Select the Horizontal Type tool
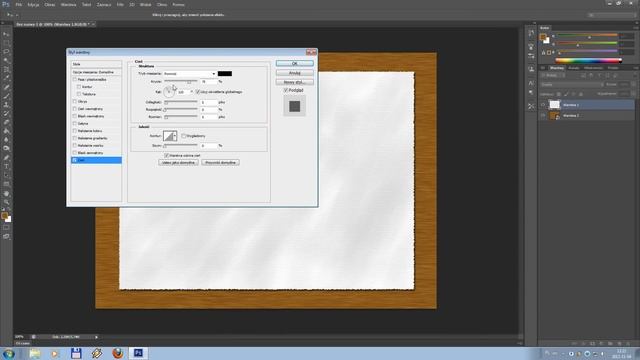This screenshot has height=360, width=640. click(6, 167)
